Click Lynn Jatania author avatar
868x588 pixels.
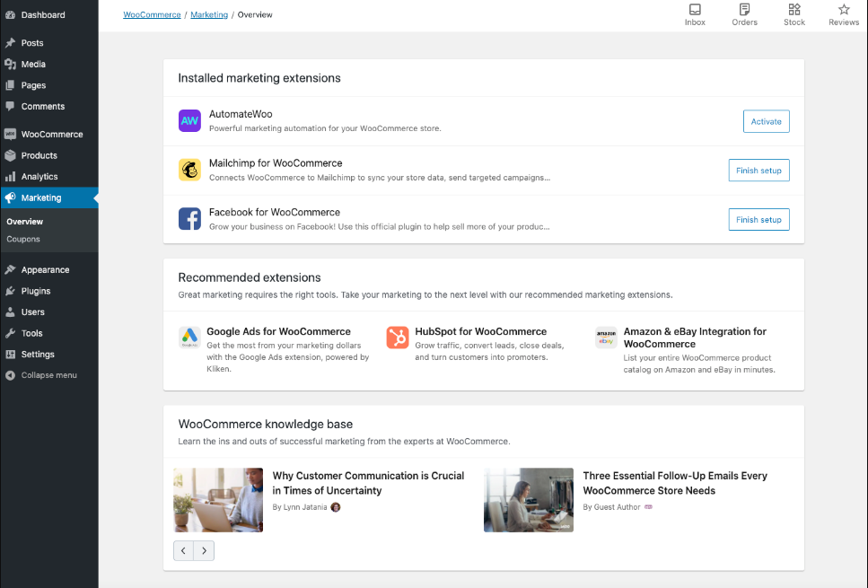coord(336,507)
